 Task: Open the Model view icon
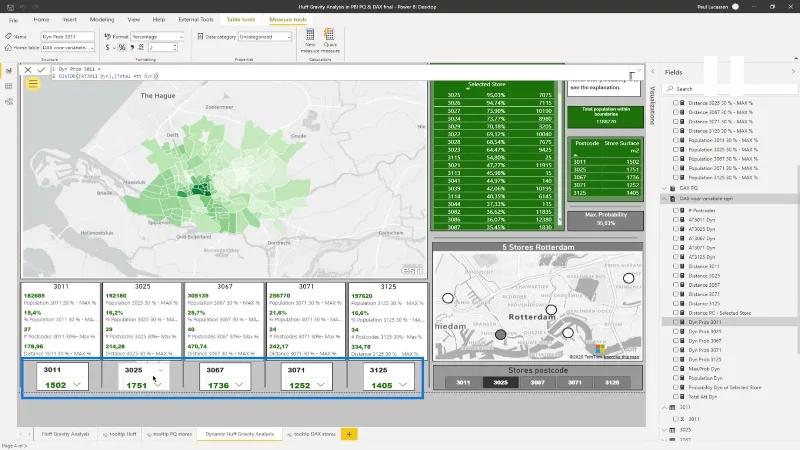[9, 102]
